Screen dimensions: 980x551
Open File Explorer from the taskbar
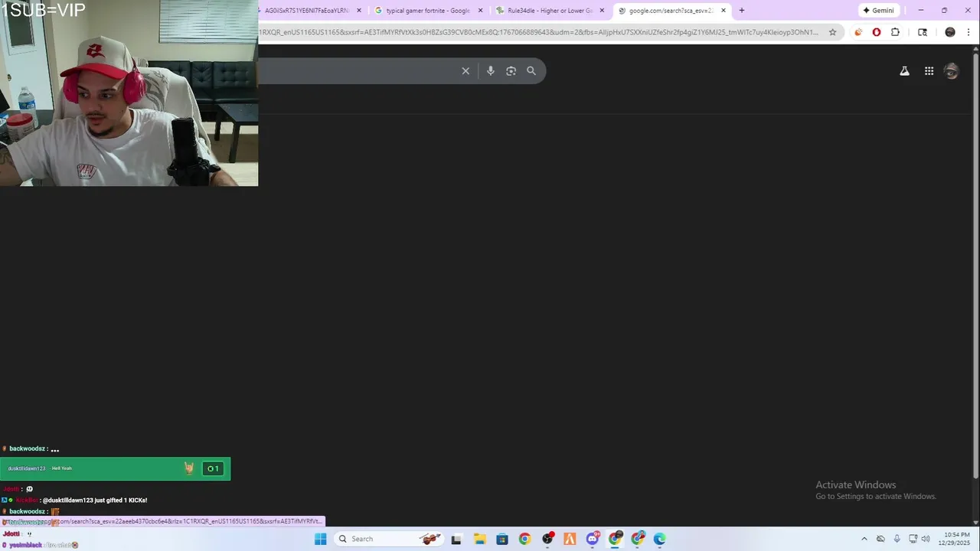(x=479, y=539)
